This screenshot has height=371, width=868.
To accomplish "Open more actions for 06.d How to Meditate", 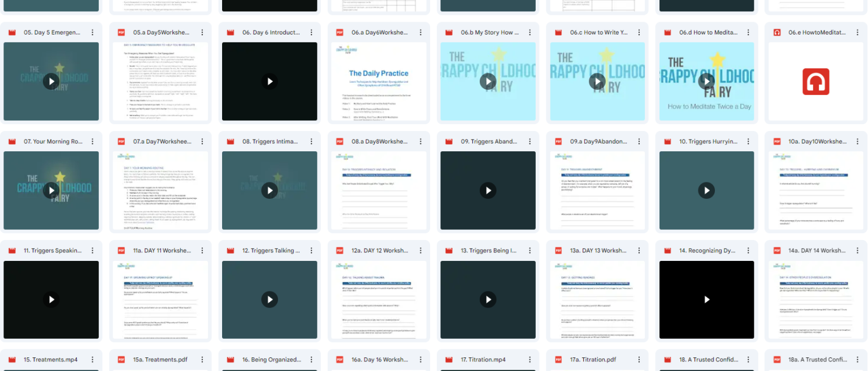I will coord(748,33).
